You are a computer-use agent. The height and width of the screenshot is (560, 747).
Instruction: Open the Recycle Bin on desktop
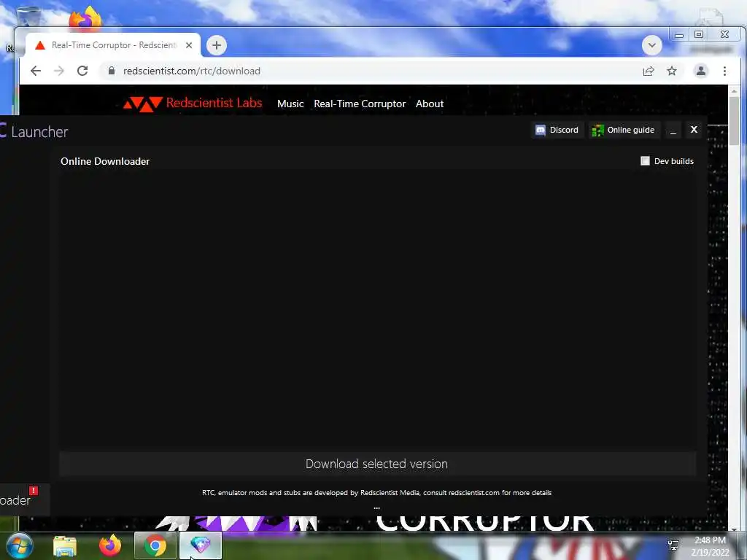pyautogui.click(x=28, y=16)
